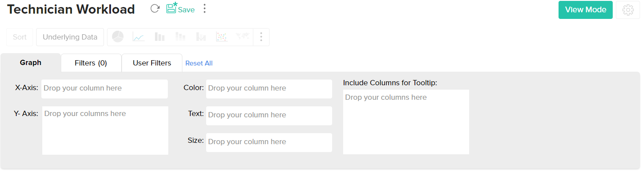Open the settings gear menu
Viewport: 644px width, 178px height.
coord(628,10)
